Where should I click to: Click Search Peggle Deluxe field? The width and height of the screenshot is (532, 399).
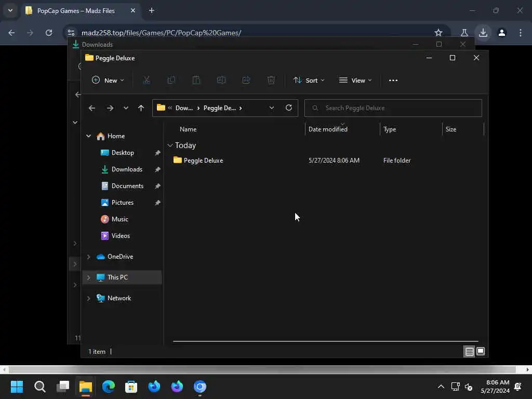(x=393, y=108)
